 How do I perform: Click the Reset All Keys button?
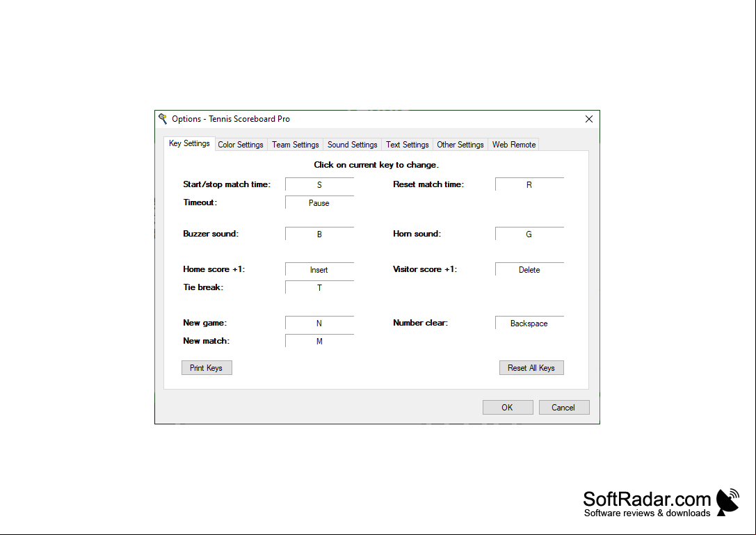pyautogui.click(x=531, y=368)
